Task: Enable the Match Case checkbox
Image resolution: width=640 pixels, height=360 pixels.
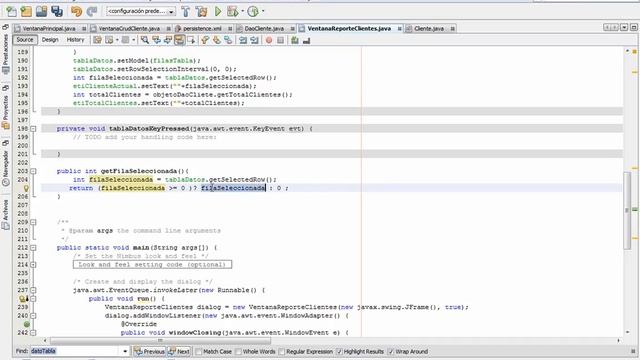Action: tap(199, 351)
